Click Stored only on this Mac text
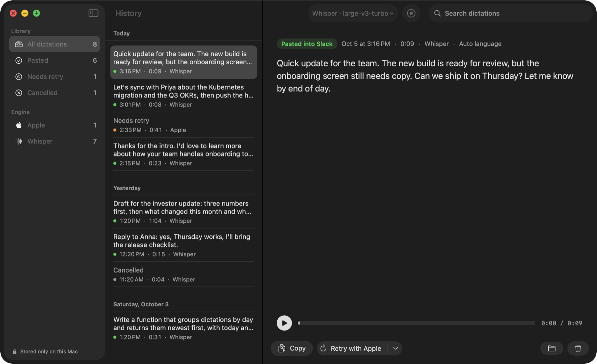Viewport: 597px width, 364px height. click(x=49, y=352)
